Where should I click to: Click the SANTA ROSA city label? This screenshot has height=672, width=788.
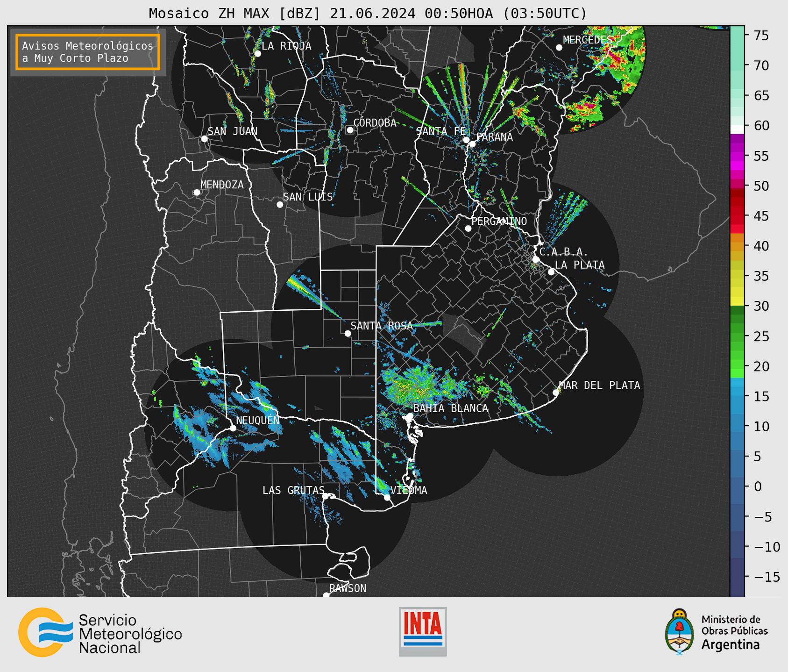click(x=382, y=326)
